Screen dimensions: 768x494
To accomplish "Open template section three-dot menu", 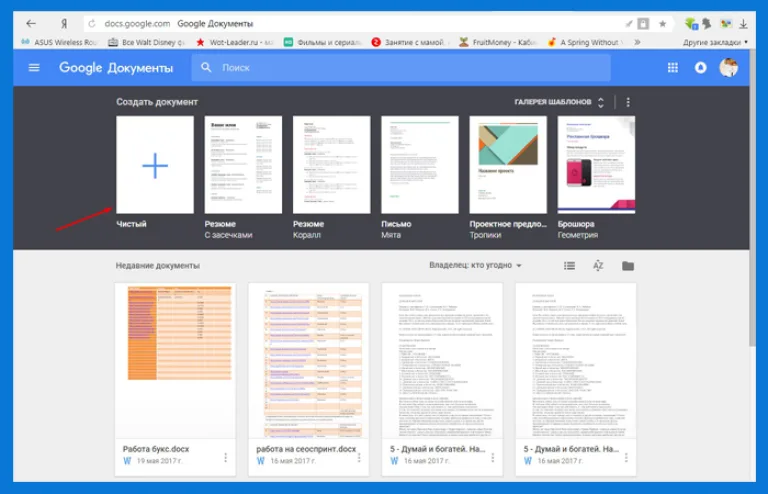I will tap(628, 102).
